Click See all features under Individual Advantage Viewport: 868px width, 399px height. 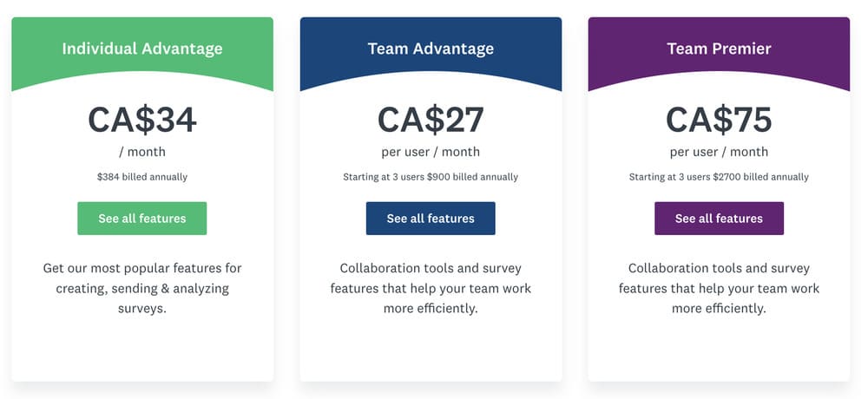[142, 219]
